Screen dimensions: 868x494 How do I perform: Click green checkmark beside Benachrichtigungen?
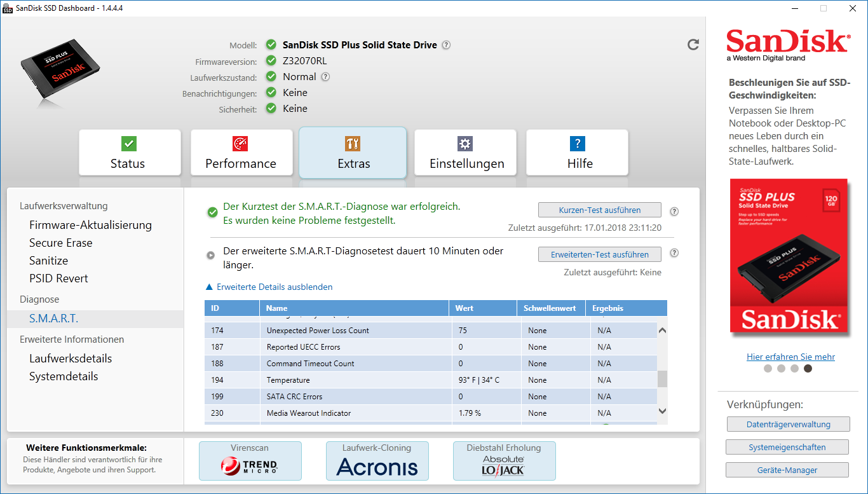[271, 93]
